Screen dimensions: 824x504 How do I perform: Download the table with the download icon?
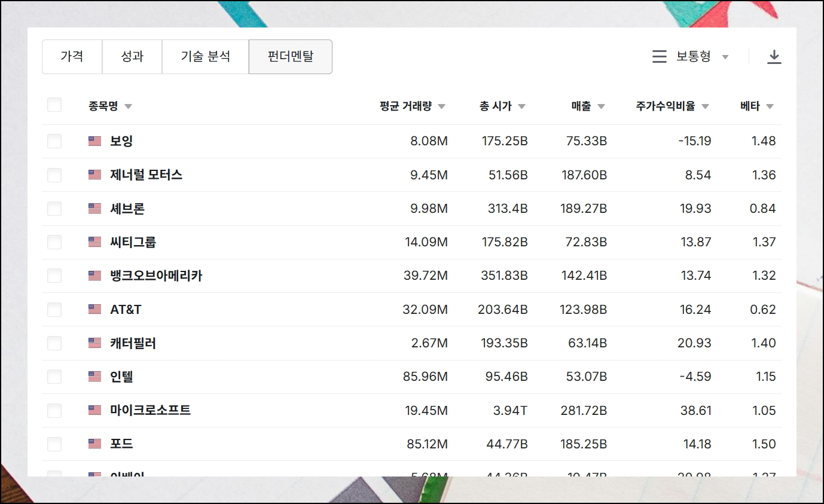(774, 57)
